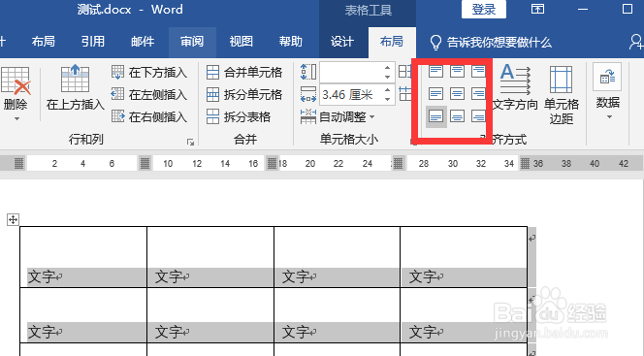The height and width of the screenshot is (356, 644).
Task: Click 告诉我你想要做什么 search box
Action: click(x=491, y=42)
